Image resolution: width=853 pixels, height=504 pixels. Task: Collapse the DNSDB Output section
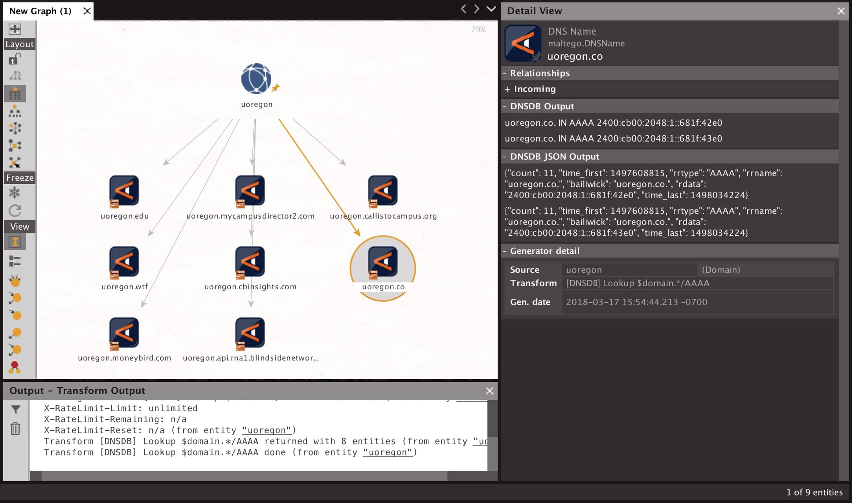[x=504, y=107]
